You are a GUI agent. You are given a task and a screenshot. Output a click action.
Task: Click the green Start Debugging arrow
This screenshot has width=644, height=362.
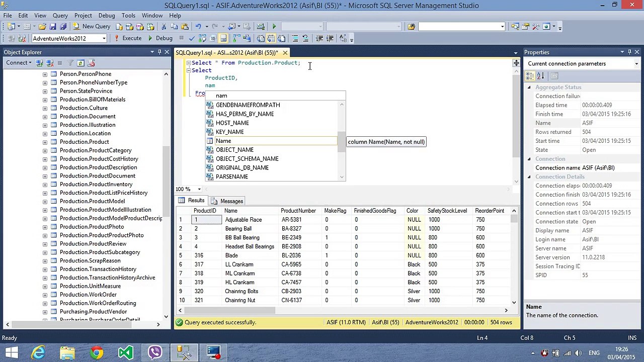(x=274, y=26)
